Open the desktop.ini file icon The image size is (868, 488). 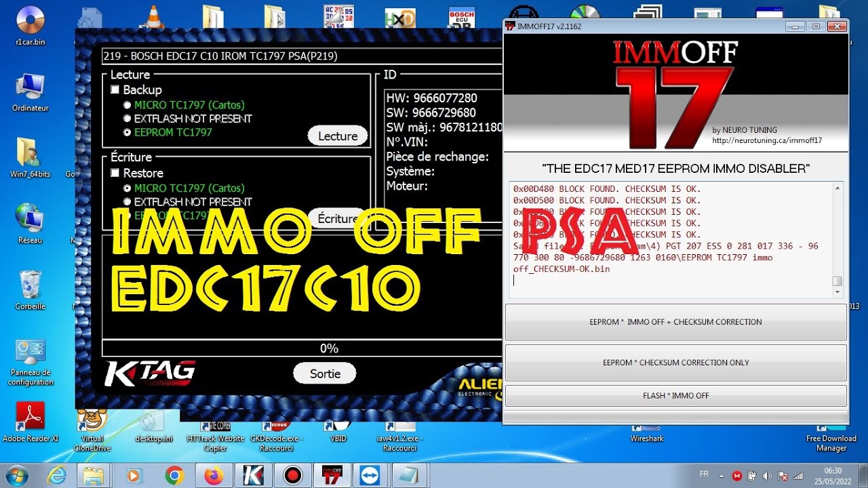click(x=153, y=426)
